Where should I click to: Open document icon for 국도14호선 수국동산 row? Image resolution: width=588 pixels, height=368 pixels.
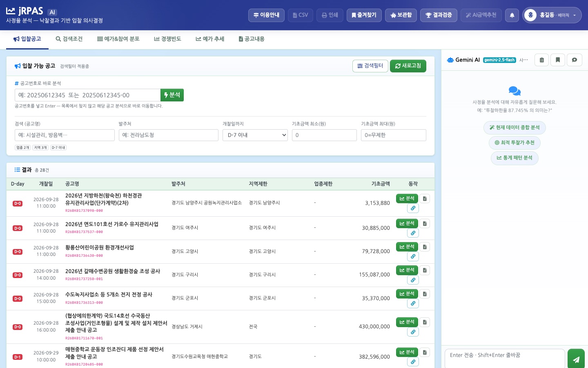click(x=425, y=322)
